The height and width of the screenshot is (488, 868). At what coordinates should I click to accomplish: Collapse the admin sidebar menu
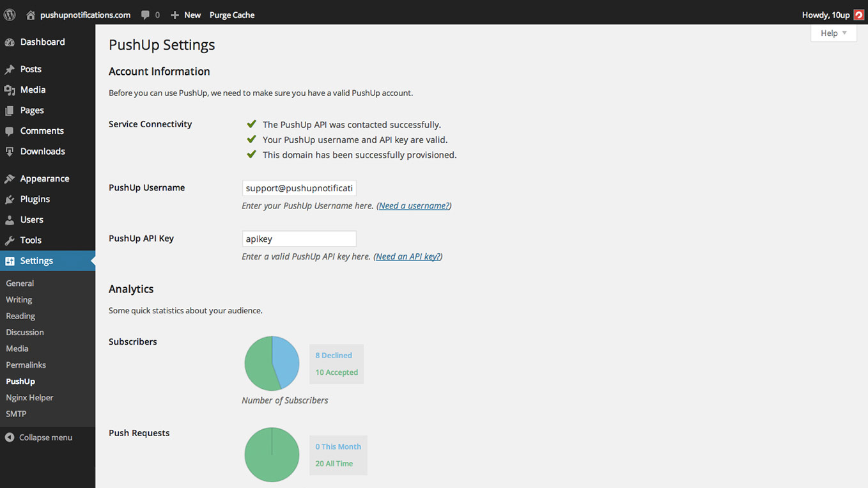39,437
